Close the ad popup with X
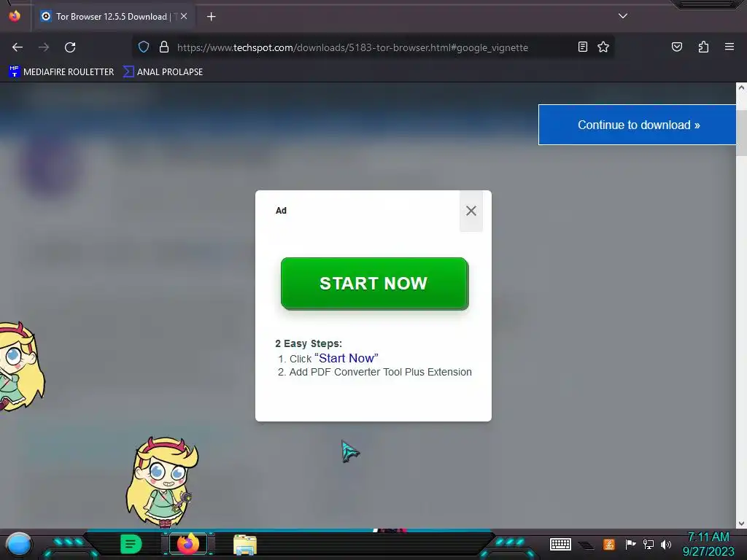Image resolution: width=747 pixels, height=560 pixels. [x=471, y=211]
